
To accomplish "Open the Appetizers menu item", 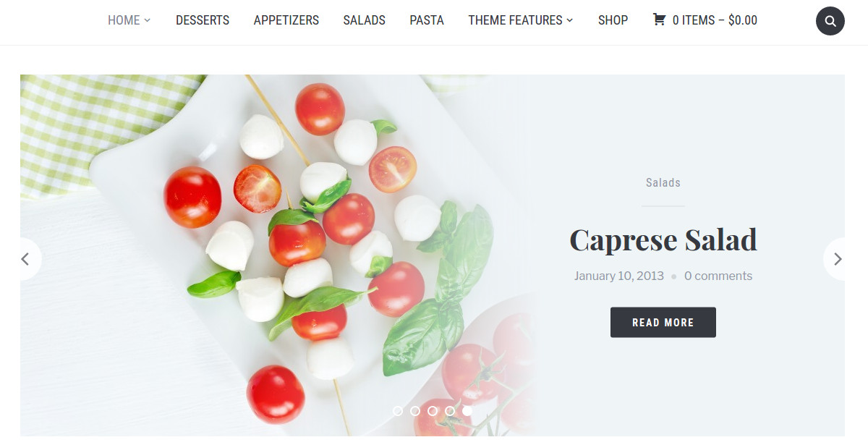I will coord(286,20).
